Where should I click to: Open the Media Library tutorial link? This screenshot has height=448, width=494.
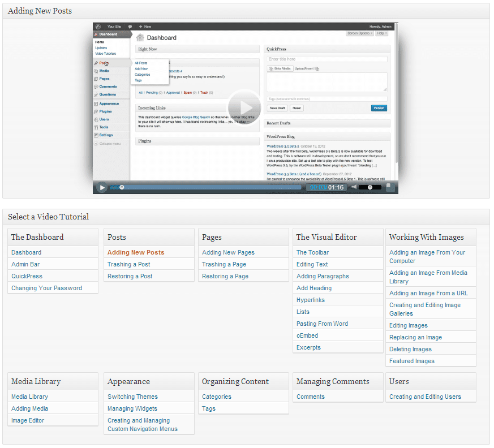click(29, 397)
